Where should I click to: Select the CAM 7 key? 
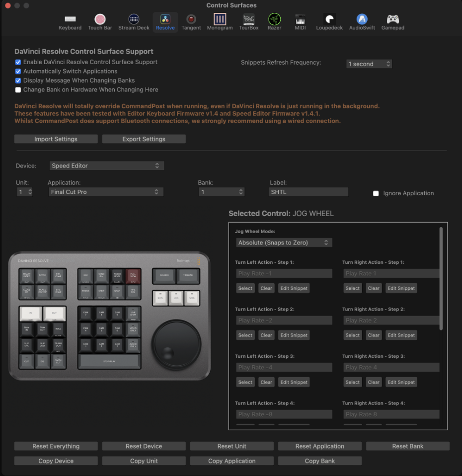86,313
